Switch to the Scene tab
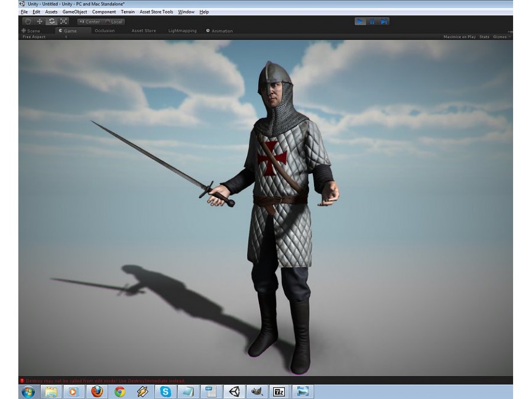Viewport: 532px width, 399px height. pyautogui.click(x=31, y=31)
